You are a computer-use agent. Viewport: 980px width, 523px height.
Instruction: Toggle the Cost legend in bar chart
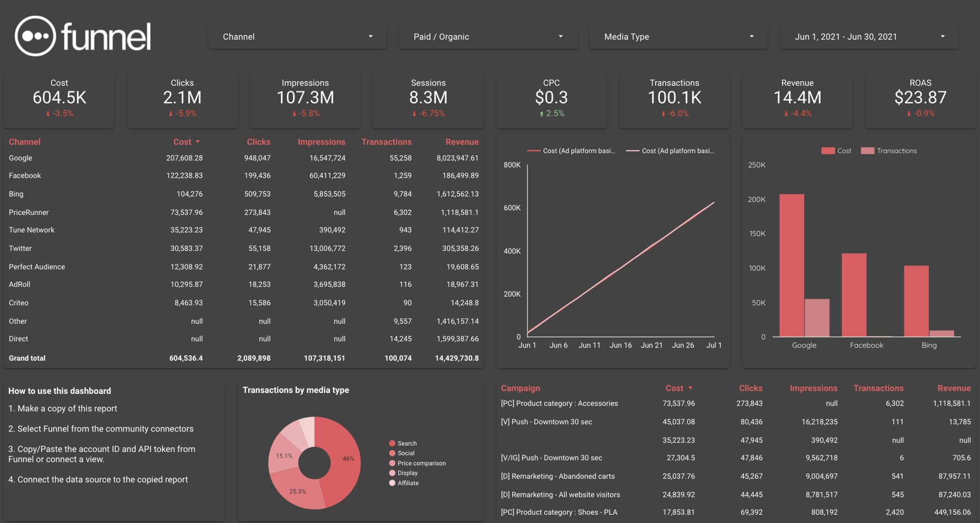pos(836,151)
